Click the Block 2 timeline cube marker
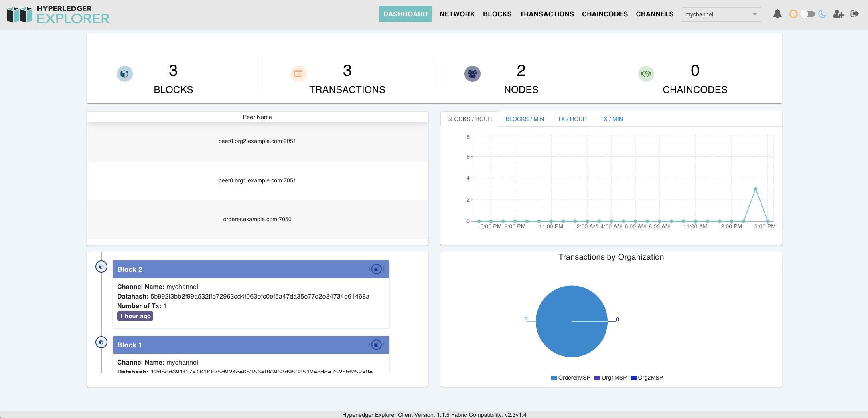 tap(101, 267)
